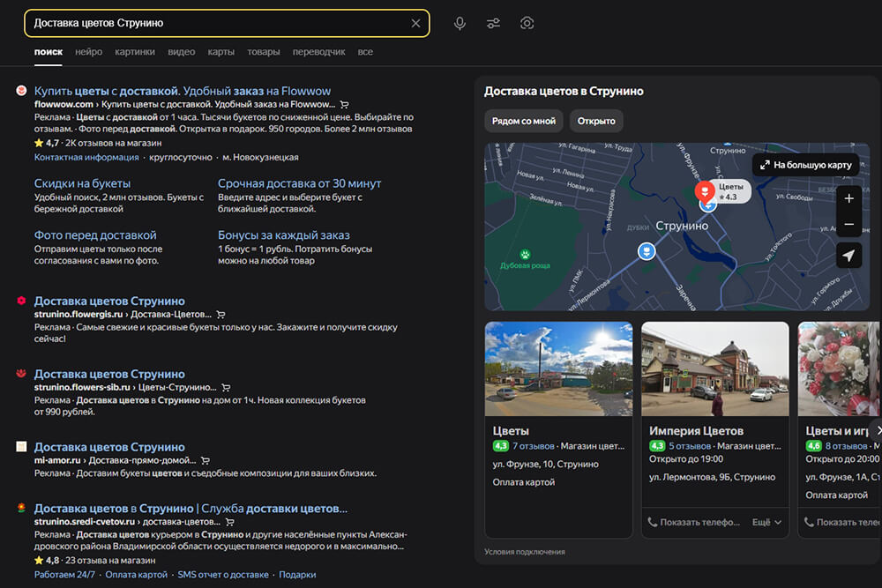Click the flowers-sib favicon
This screenshot has width=882, height=588.
coord(21,373)
